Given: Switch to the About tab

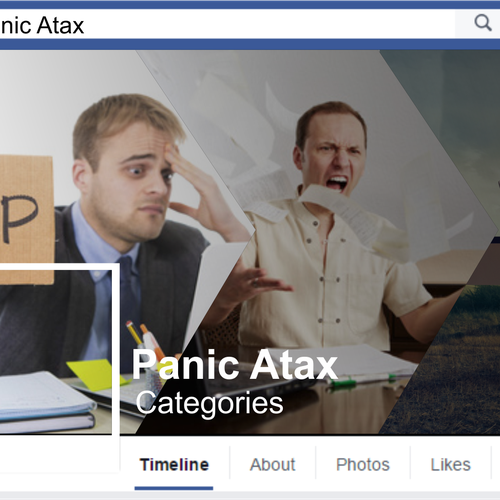Looking at the screenshot, I should 272,464.
